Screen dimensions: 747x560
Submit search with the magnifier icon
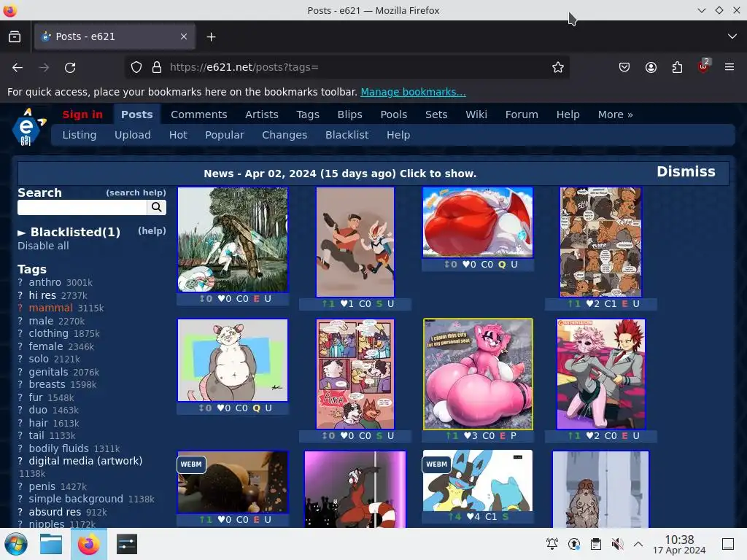[156, 207]
